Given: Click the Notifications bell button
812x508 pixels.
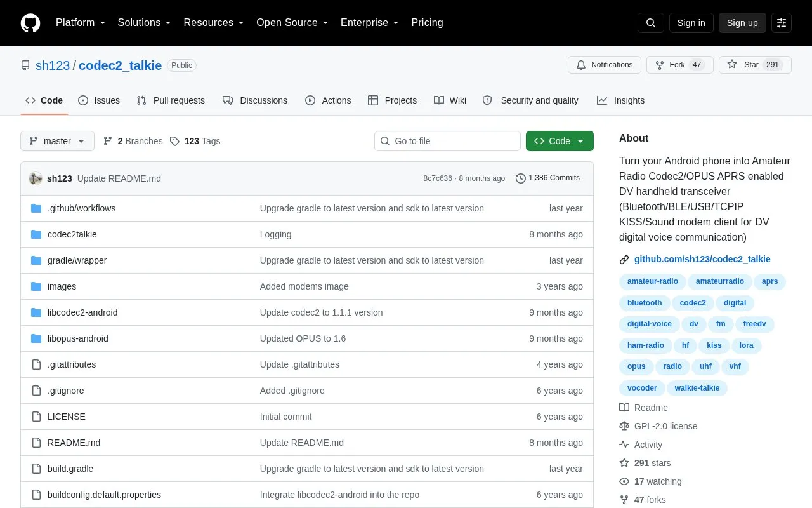Looking at the screenshot, I should (605, 65).
